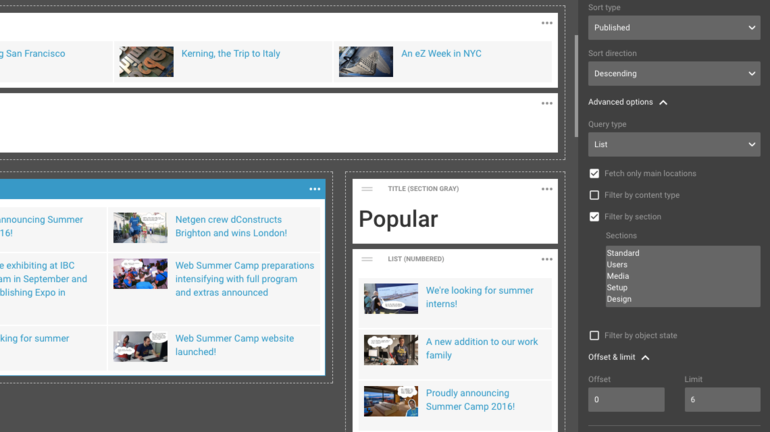Open the Query type List dropdown

tap(673, 145)
